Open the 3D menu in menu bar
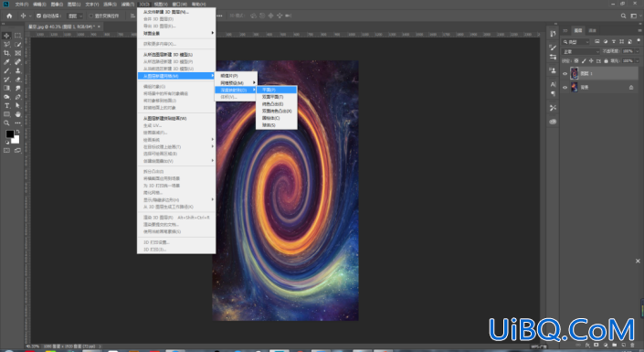Screen dimensions: 644x352 pyautogui.click(x=143, y=4)
